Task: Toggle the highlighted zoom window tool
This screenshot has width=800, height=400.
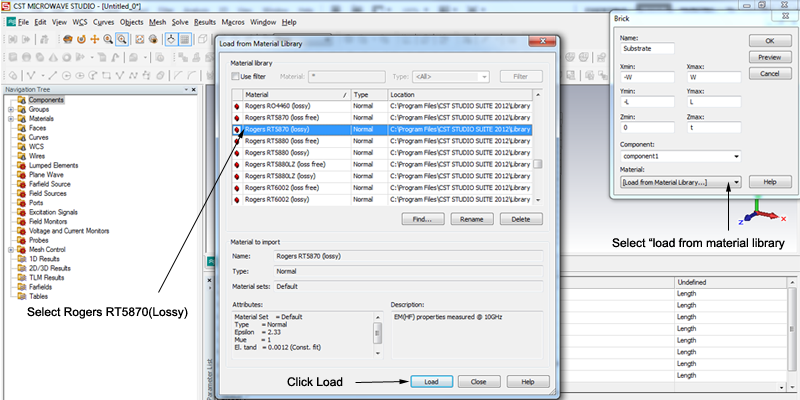Action: tap(121, 39)
